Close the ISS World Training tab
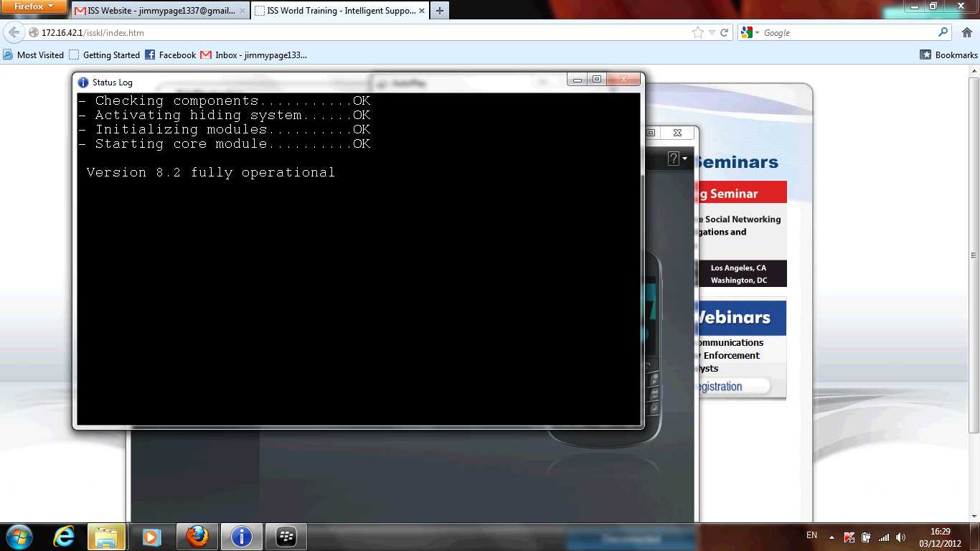This screenshot has width=980, height=551. (x=420, y=11)
